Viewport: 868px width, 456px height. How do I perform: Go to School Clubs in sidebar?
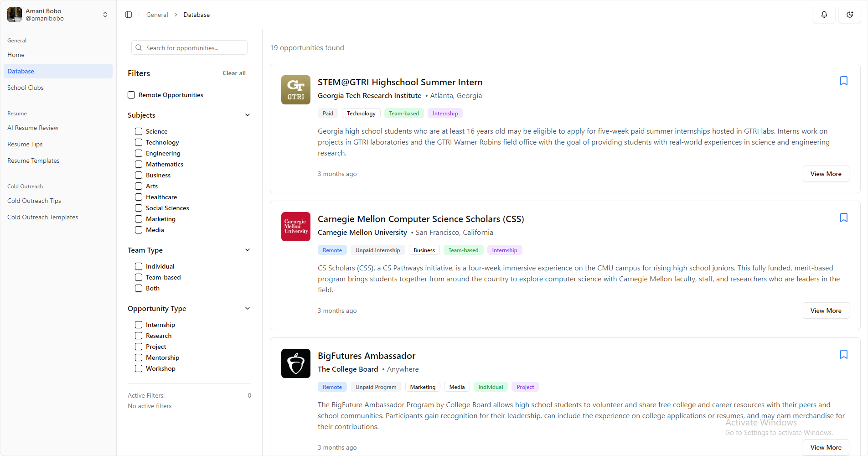pos(26,88)
